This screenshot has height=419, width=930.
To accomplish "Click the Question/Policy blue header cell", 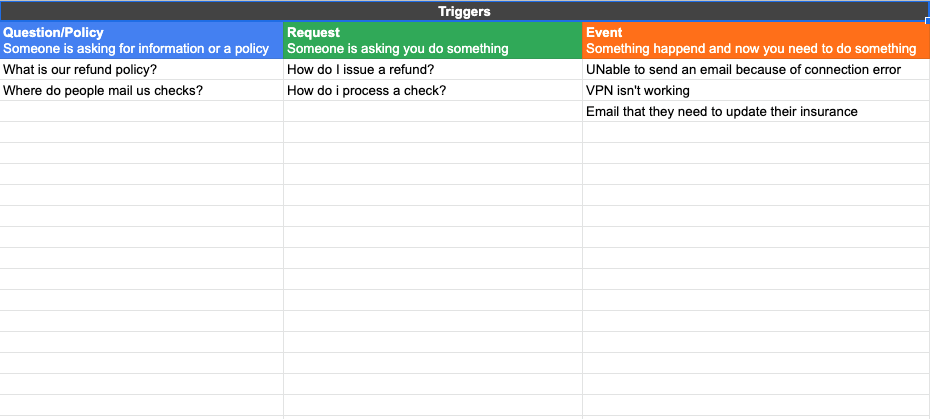I will click(142, 40).
